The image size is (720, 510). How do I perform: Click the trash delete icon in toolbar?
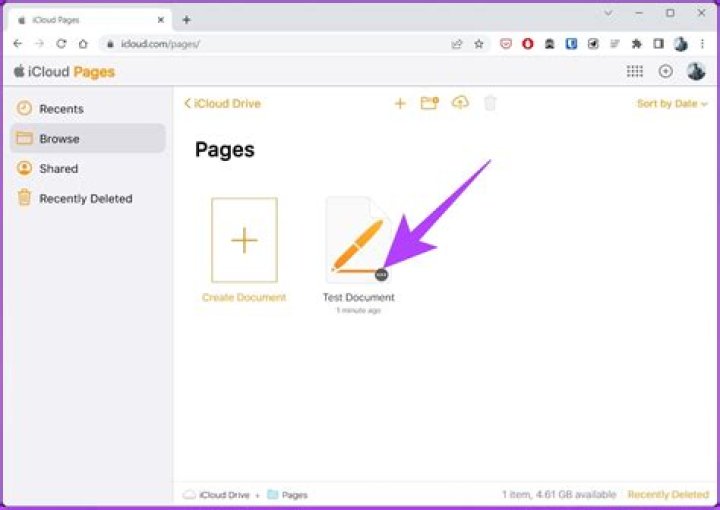coord(490,103)
